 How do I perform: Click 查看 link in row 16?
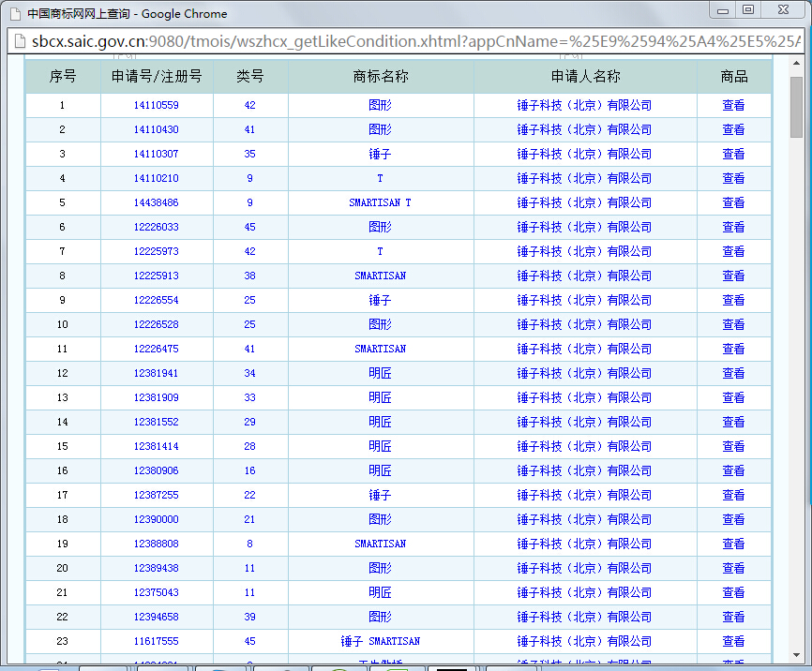(x=733, y=470)
